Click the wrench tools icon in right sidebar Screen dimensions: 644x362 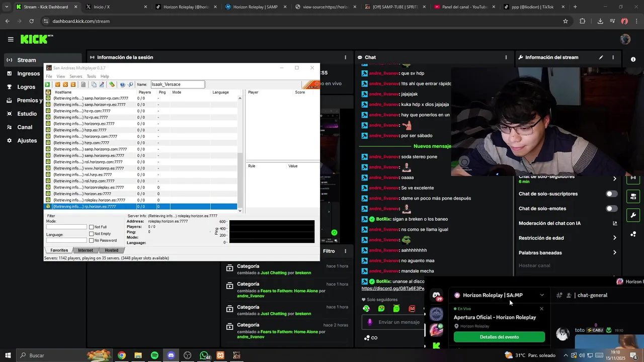coord(633,215)
